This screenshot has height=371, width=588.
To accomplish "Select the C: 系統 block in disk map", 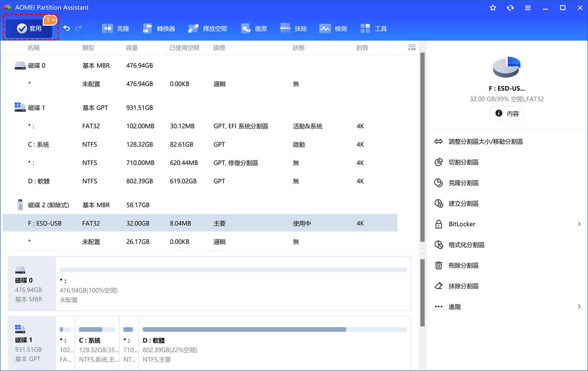I will click(97, 343).
